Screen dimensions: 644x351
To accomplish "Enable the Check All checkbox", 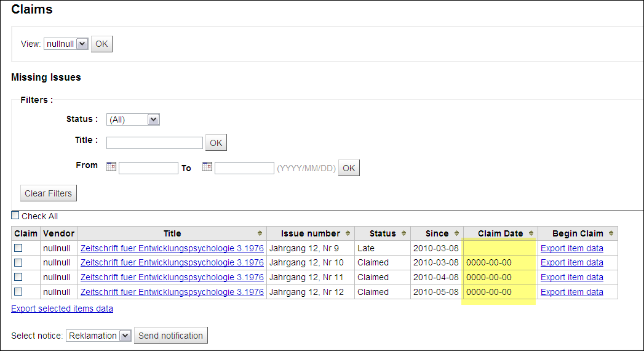I will pyautogui.click(x=15, y=216).
